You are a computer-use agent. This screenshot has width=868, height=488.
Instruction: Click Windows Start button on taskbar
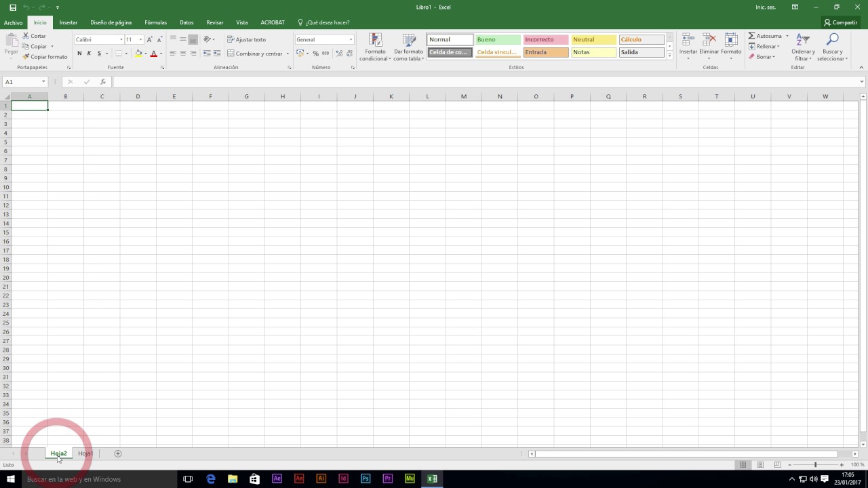click(x=11, y=479)
